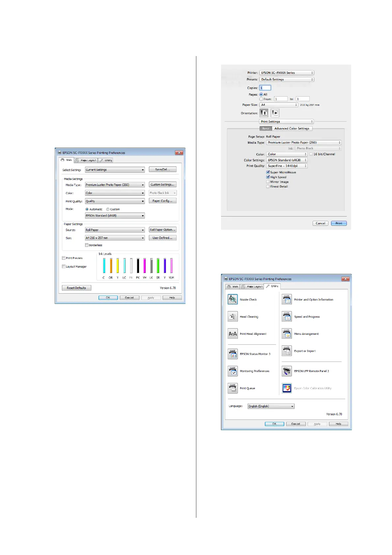The width and height of the screenshot is (392, 555).
Task: Launch the EPSON LFP Remote Panel 2 icon
Action: click(x=287, y=371)
